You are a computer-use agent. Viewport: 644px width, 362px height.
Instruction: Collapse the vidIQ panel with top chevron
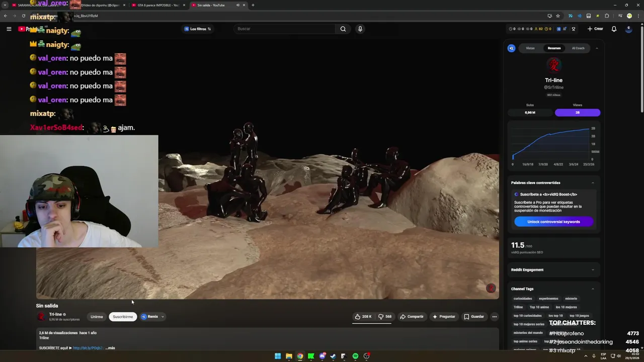point(597,48)
